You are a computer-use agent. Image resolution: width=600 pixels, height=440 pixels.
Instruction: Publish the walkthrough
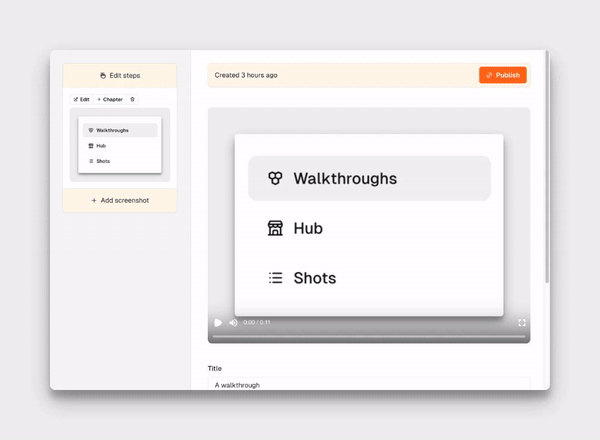click(502, 75)
